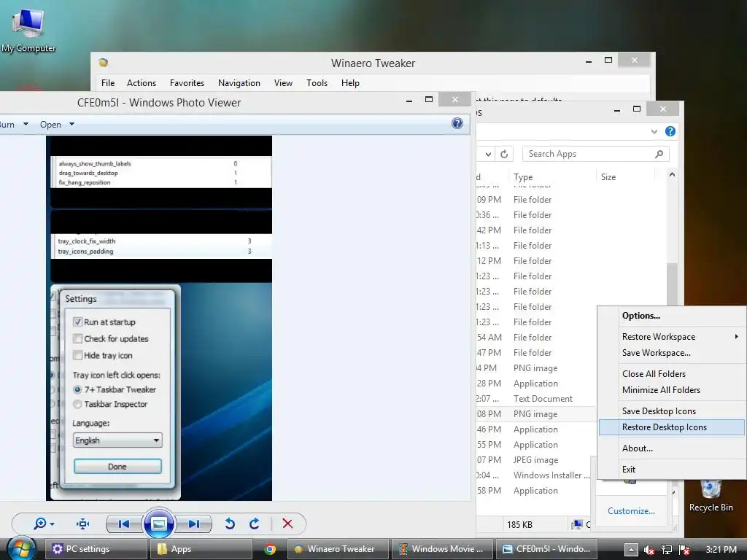Click Apps list scroll up arrow
The image size is (747, 560).
pos(672,175)
